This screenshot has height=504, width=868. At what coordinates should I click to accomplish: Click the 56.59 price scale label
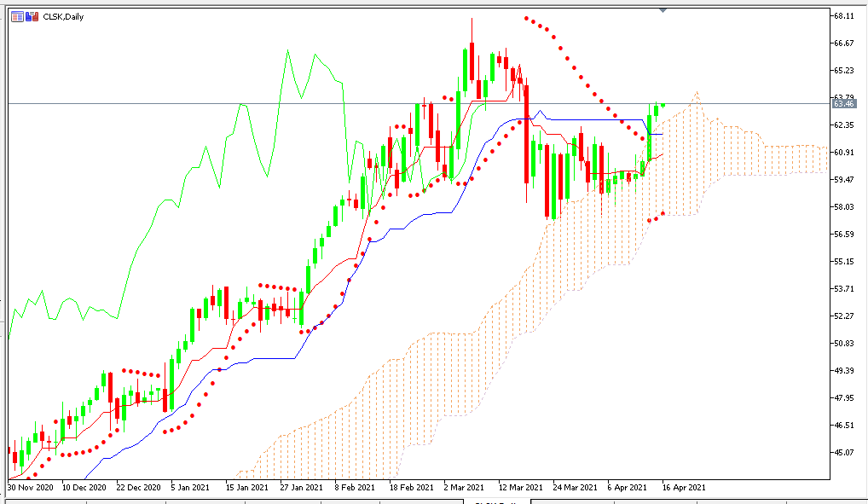(843, 235)
